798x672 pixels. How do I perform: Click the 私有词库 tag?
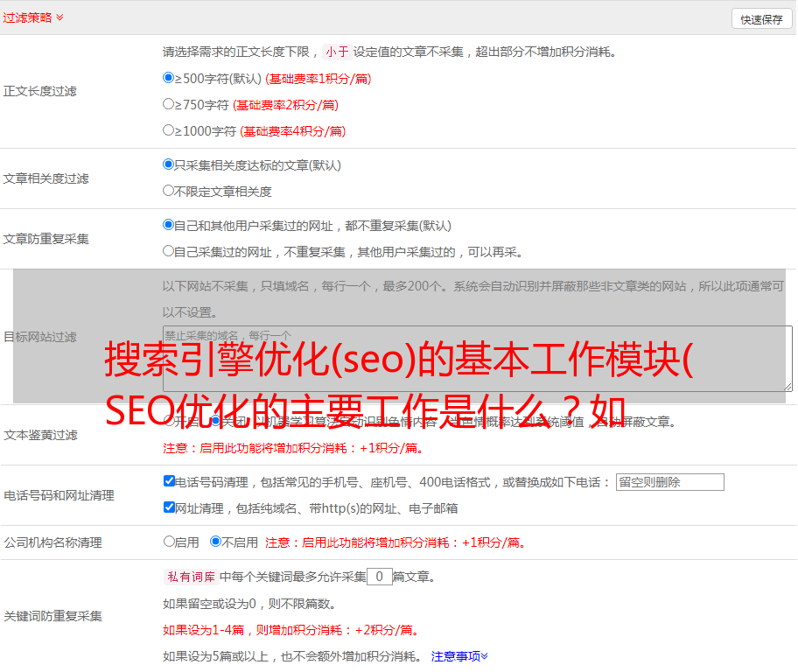pyautogui.click(x=189, y=577)
